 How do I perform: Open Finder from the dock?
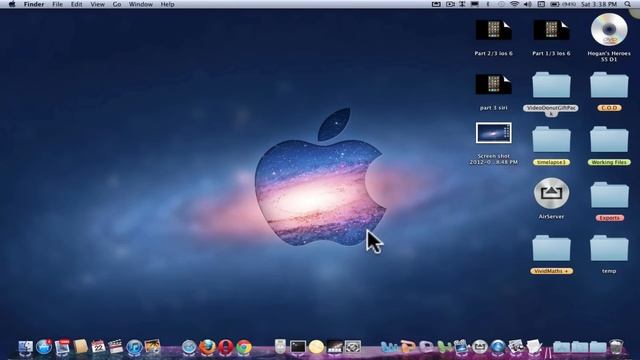coord(26,347)
